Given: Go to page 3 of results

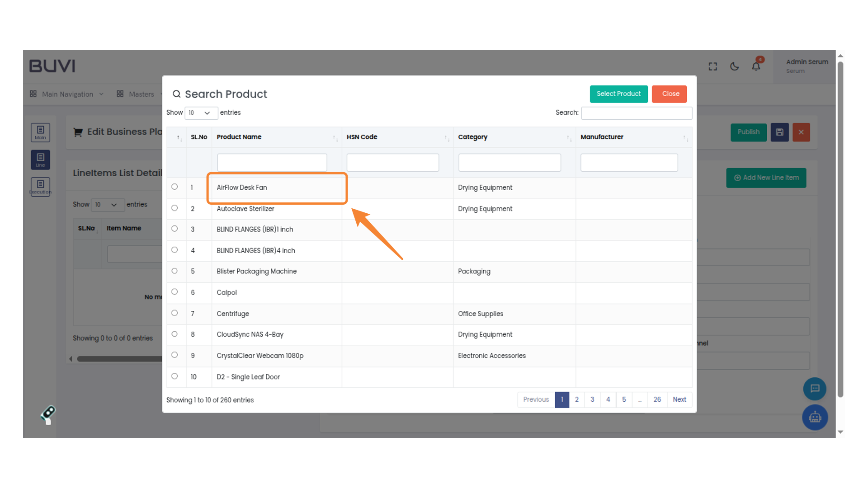Looking at the screenshot, I should pyautogui.click(x=592, y=399).
